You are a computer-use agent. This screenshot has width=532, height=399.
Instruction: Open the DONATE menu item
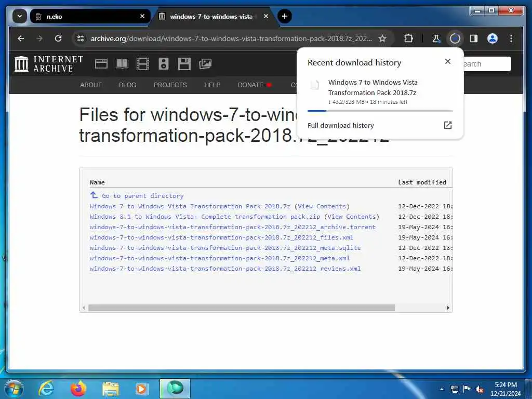[x=251, y=85]
